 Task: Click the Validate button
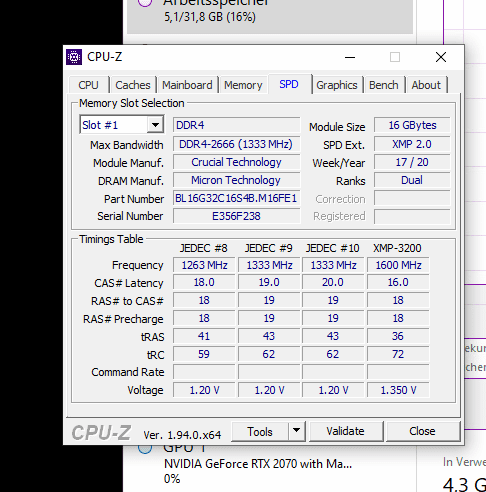345,431
